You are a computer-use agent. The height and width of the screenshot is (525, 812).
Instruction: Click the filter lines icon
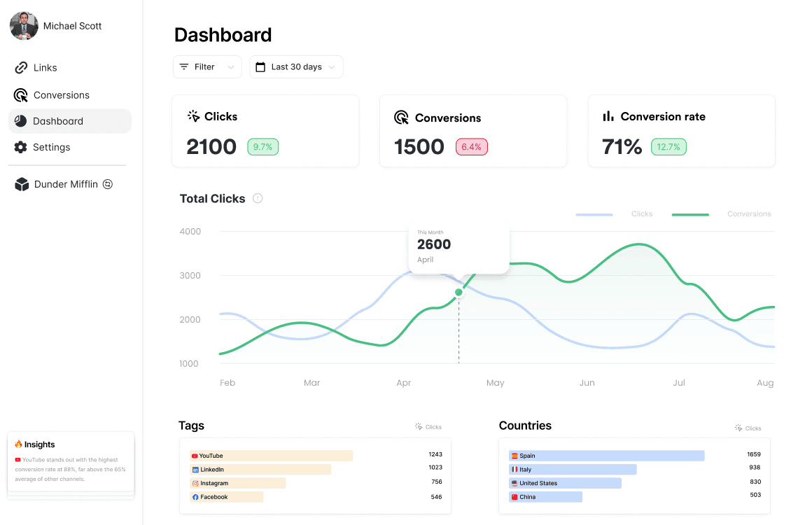184,66
